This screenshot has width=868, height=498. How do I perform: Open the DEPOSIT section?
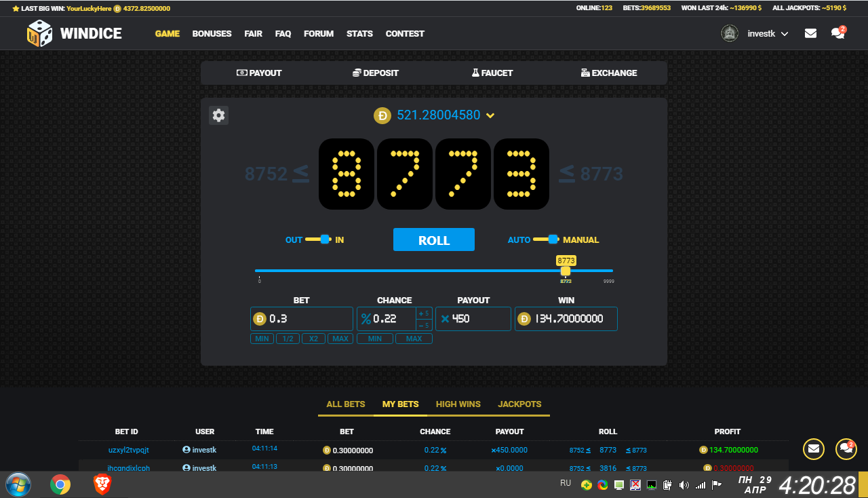(376, 73)
